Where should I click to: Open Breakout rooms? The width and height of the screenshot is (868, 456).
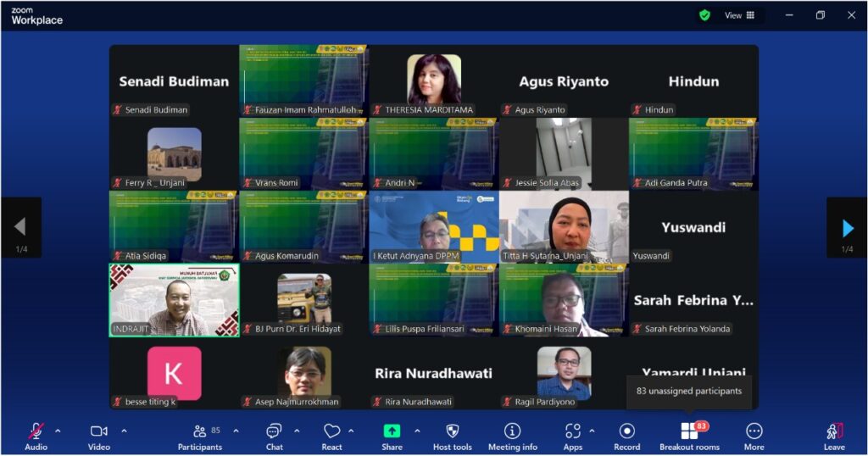[689, 436]
